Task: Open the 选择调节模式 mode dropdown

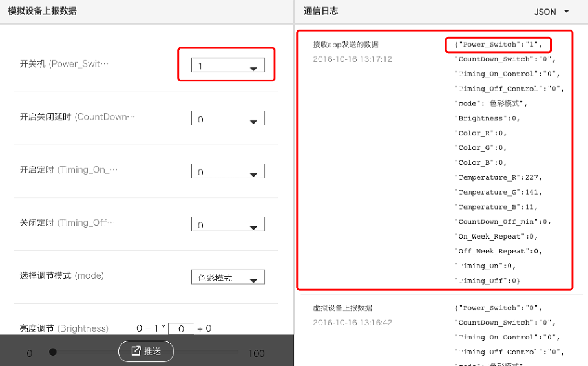Action: 227,277
